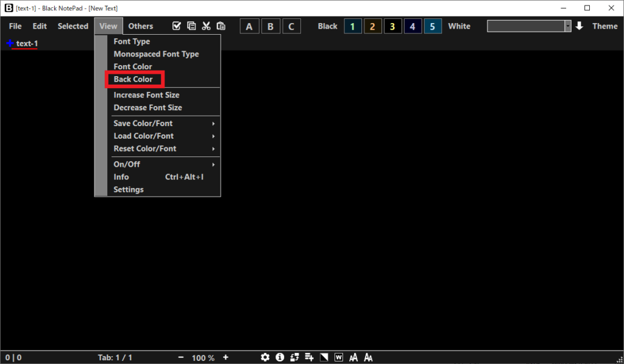The image size is (624, 364).
Task: Click the swap windows icon in status bar
Action: [294, 357]
